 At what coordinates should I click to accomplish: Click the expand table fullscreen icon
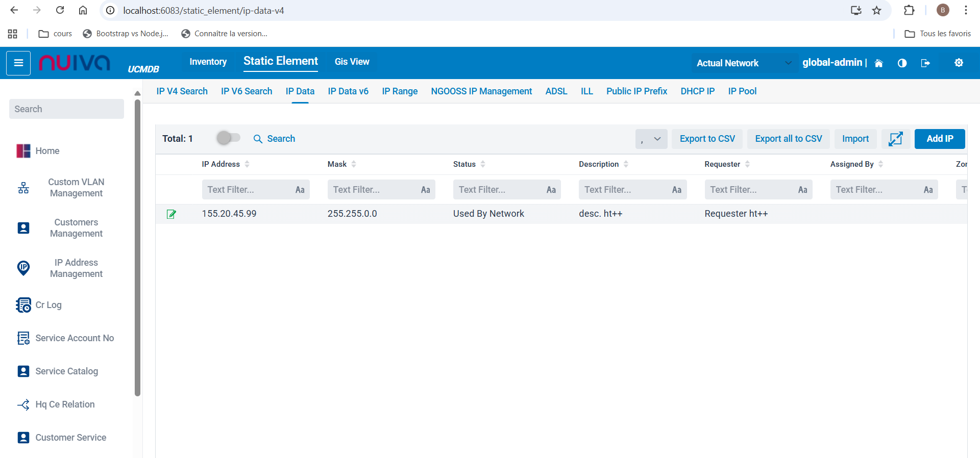coord(896,139)
